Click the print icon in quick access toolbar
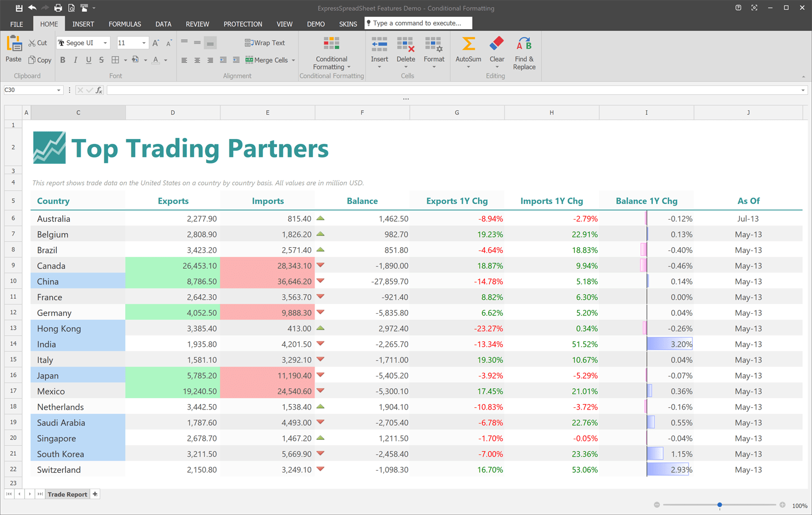The width and height of the screenshot is (812, 515). (x=58, y=8)
